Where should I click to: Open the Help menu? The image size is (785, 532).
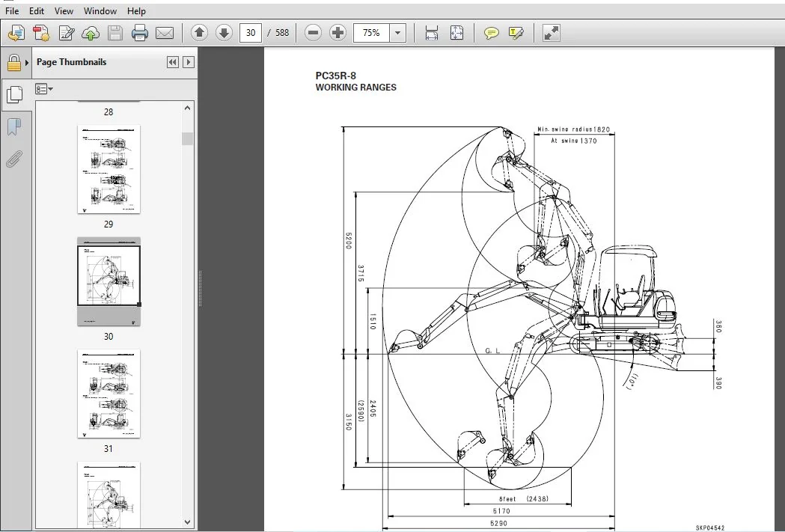(136, 10)
